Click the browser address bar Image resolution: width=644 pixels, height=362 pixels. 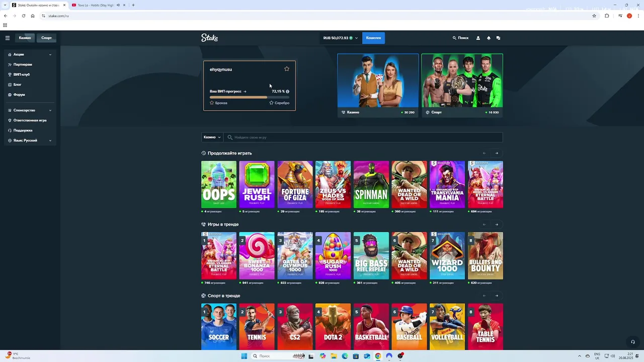(x=317, y=16)
